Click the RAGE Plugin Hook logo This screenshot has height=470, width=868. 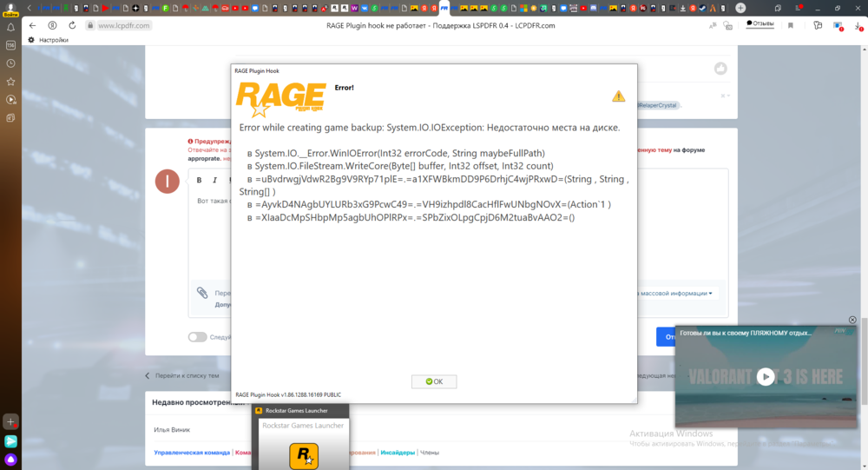280,99
